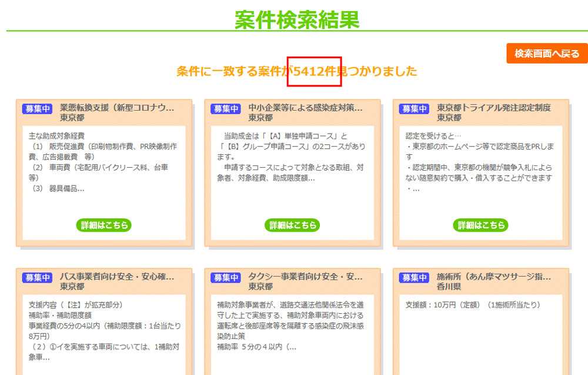Click the 5412件 result count text
Image resolution: width=588 pixels, height=375 pixels.
coord(314,72)
